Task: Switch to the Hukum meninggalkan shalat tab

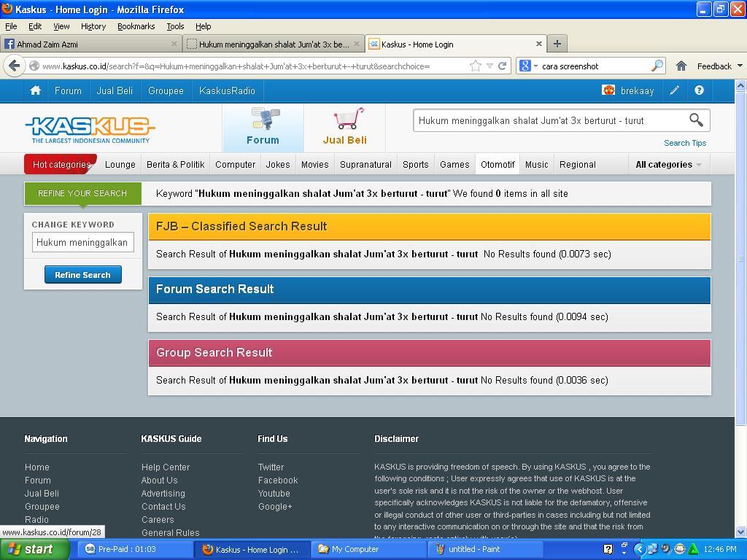Action: pos(274,44)
